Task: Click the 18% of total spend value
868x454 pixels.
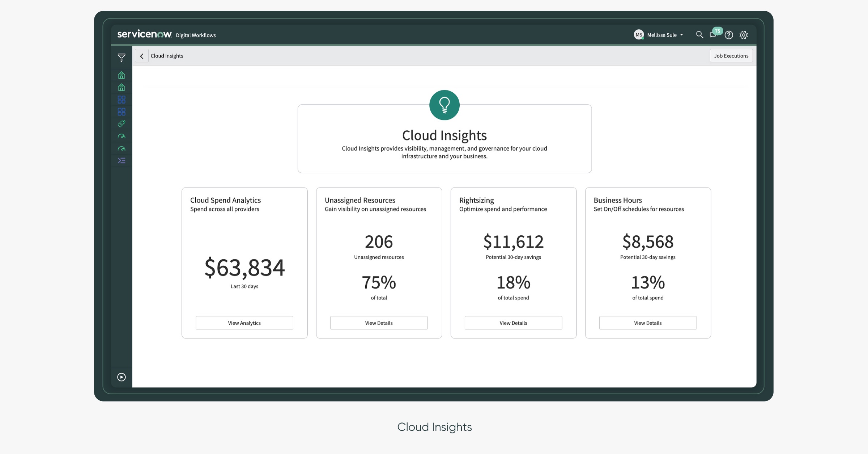Action: pyautogui.click(x=513, y=282)
